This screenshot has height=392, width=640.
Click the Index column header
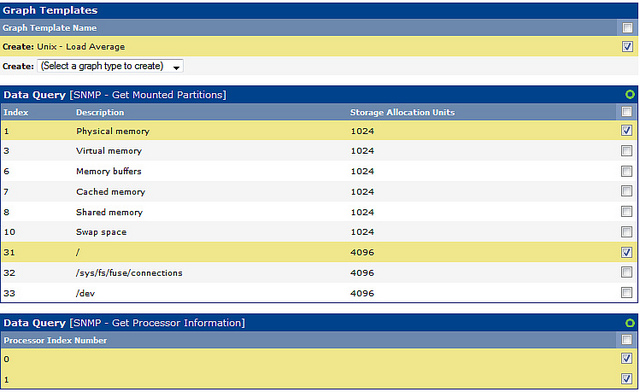click(x=16, y=112)
